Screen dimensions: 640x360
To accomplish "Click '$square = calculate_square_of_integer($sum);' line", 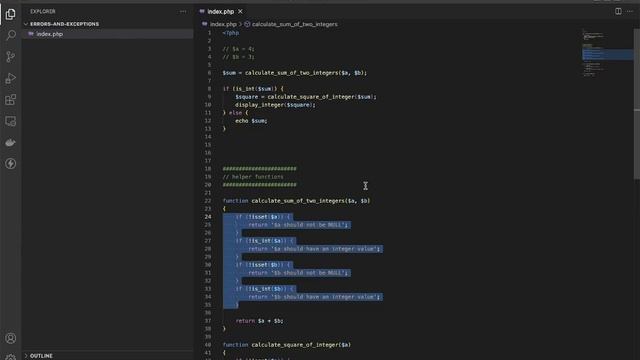I will coord(306,97).
